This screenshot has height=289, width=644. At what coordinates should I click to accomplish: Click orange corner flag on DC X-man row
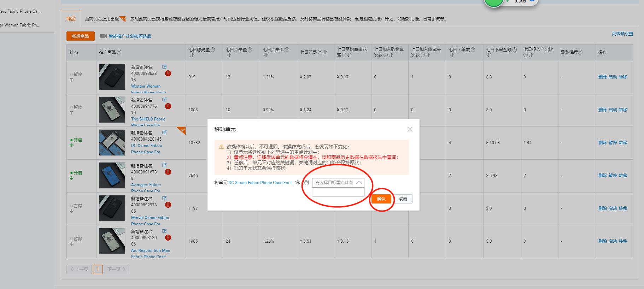pos(182,130)
